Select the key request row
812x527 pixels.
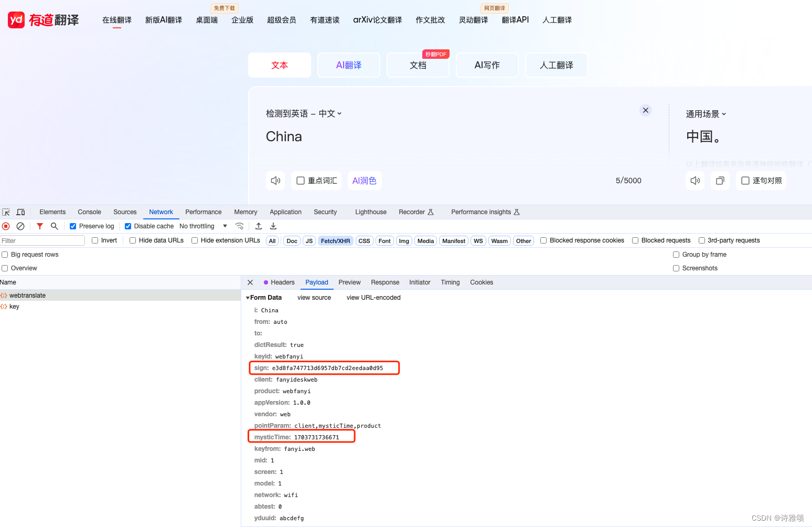[x=120, y=307]
